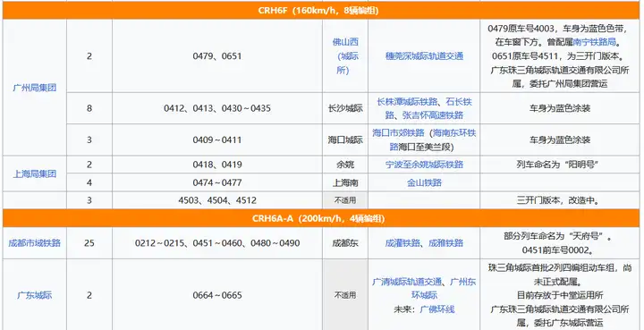Open the 广州局集团 link
Image resolution: width=644 pixels, height=330 pixels.
[x=35, y=88]
